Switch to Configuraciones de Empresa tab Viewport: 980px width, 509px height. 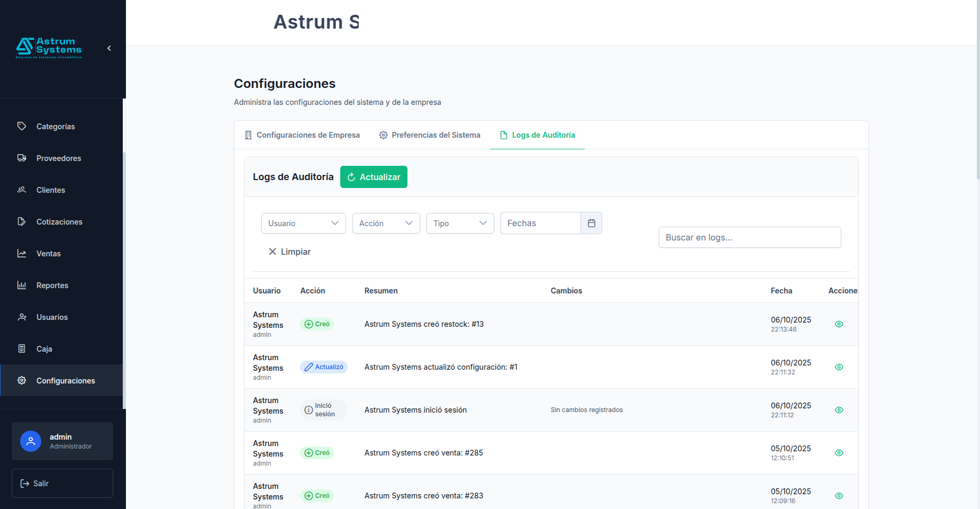click(x=302, y=135)
